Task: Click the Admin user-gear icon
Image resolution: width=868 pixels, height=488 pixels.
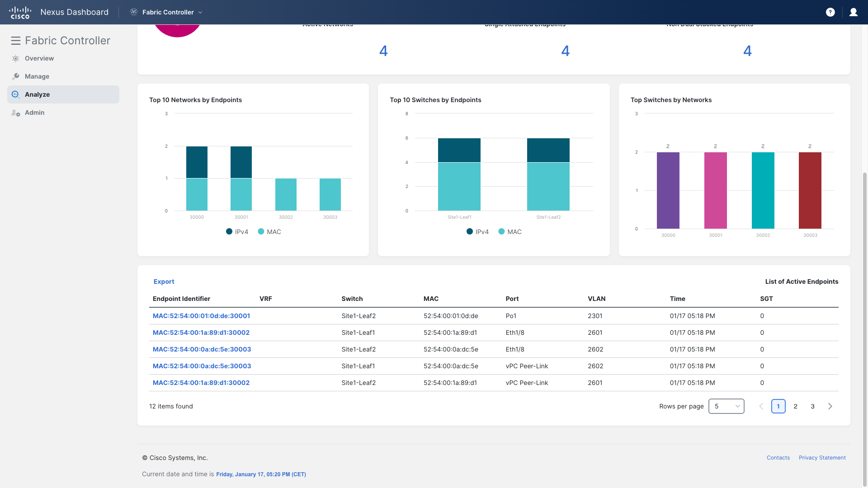Action: point(16,113)
